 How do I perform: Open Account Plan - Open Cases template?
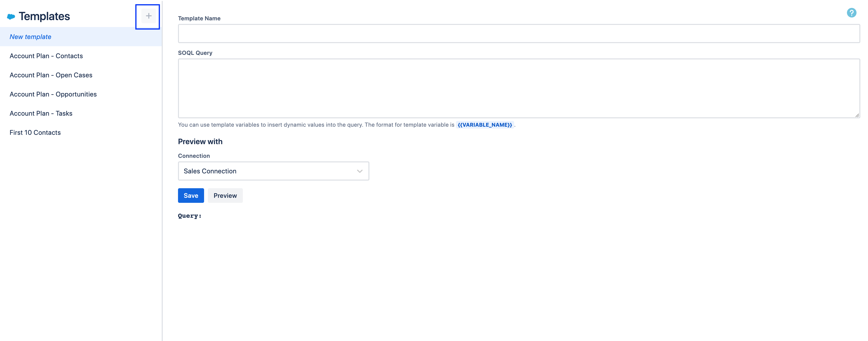coord(51,75)
